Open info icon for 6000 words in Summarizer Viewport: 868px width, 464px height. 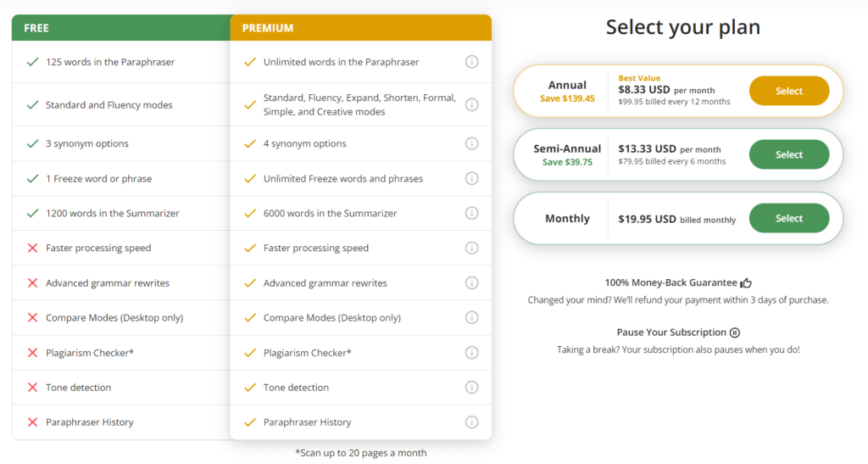471,213
